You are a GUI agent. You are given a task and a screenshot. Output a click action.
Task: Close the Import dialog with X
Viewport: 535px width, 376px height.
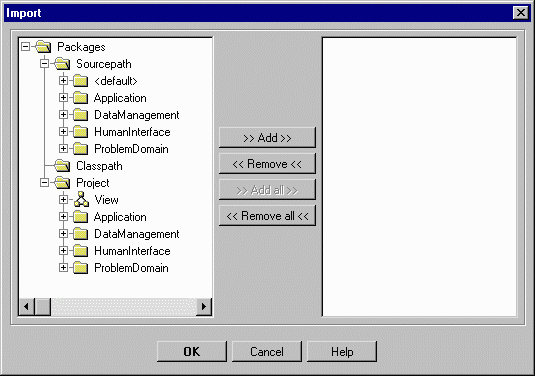[521, 13]
